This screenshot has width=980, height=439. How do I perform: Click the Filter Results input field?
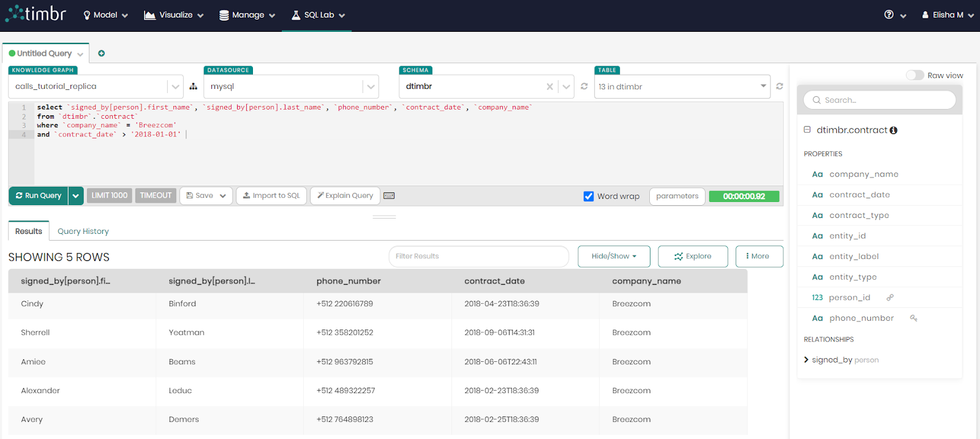tap(478, 257)
